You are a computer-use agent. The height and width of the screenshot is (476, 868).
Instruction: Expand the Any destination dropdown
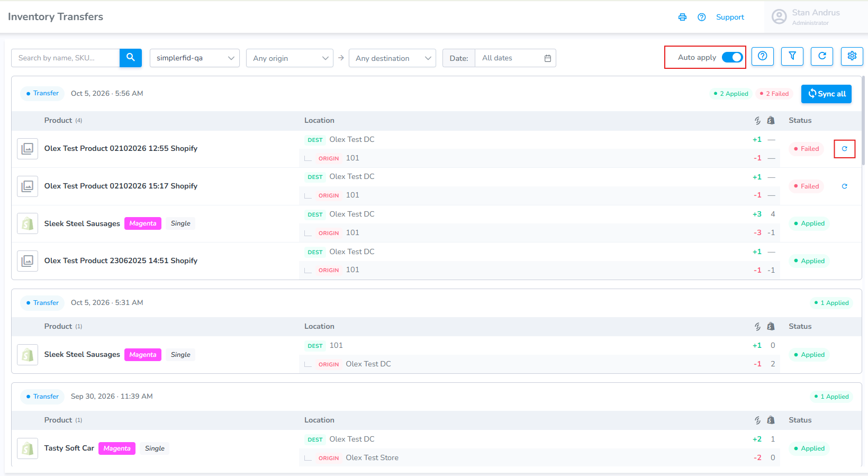point(392,58)
